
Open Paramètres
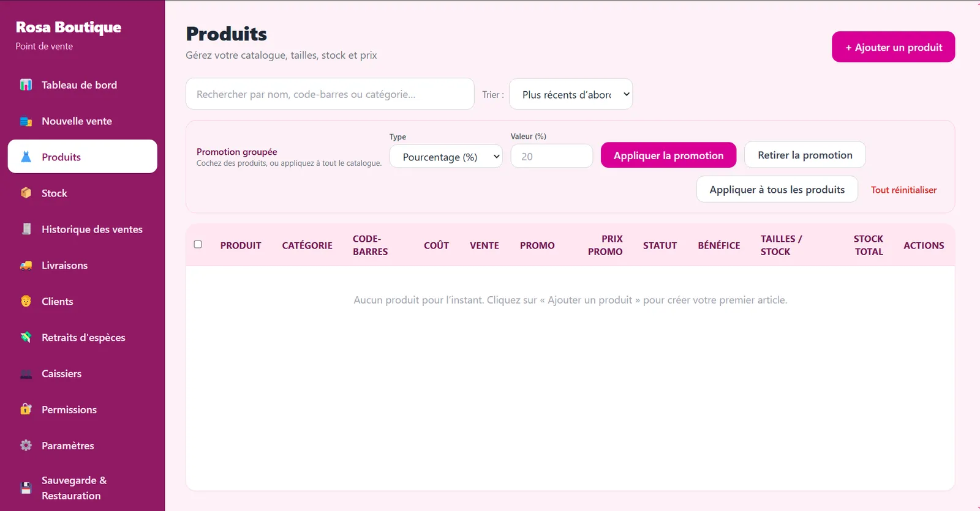[83, 446]
